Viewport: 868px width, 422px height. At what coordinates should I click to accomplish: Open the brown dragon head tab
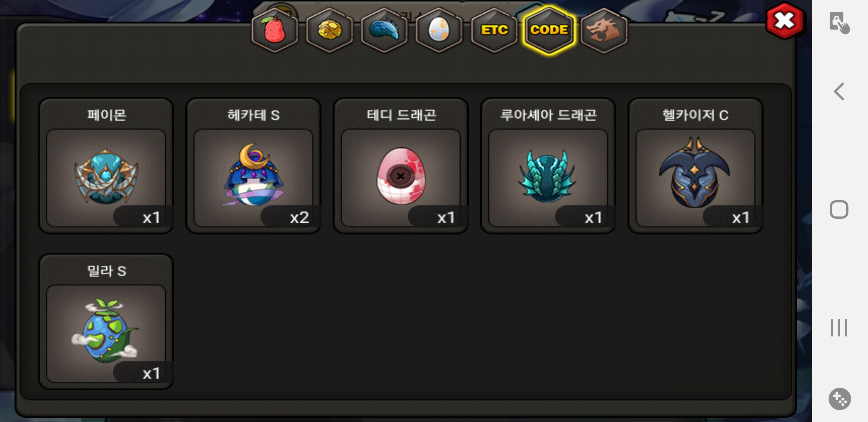[604, 30]
